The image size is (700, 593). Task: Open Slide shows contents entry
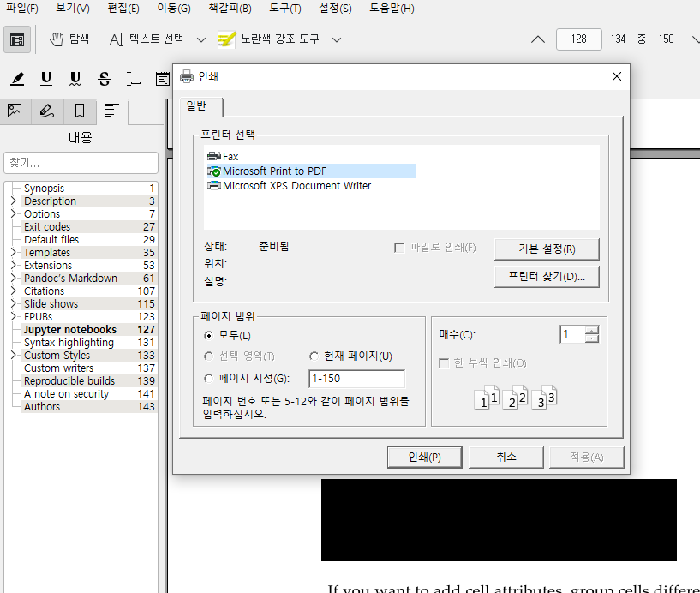click(x=89, y=304)
